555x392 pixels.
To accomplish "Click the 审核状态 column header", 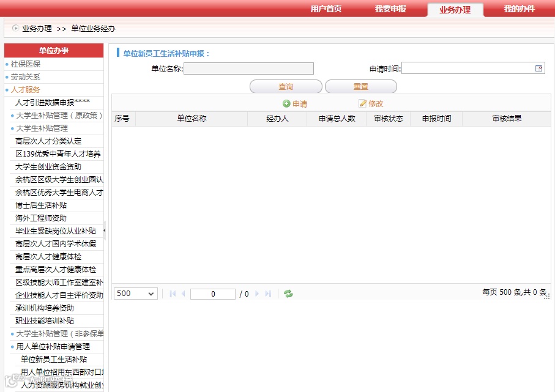I will pos(389,119).
